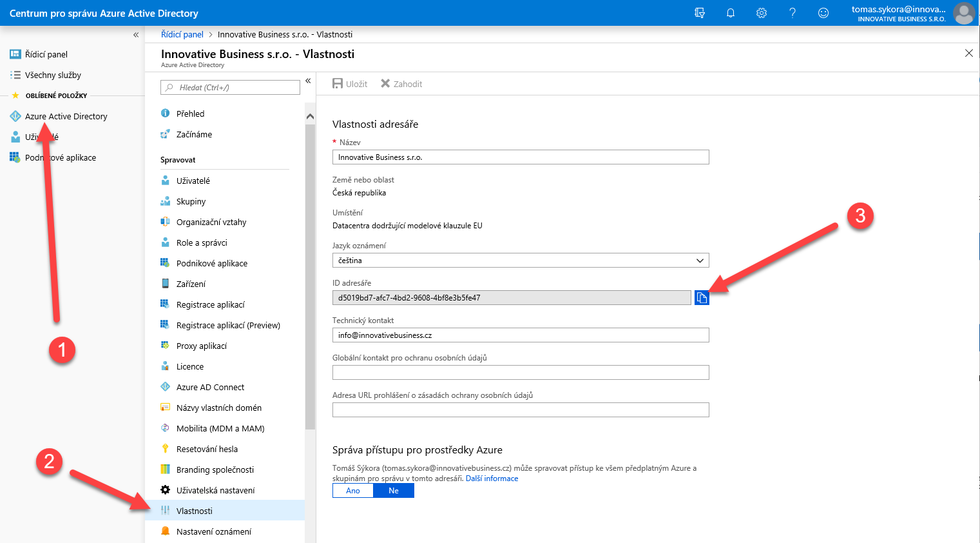The width and height of the screenshot is (980, 543).
Task: Open the portal settings gear
Action: point(762,13)
